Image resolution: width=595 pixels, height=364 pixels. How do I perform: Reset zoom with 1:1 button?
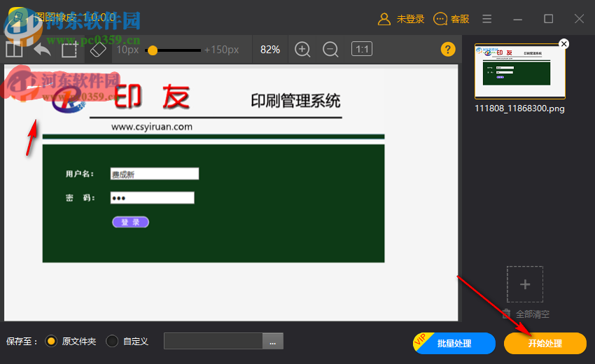click(x=362, y=49)
